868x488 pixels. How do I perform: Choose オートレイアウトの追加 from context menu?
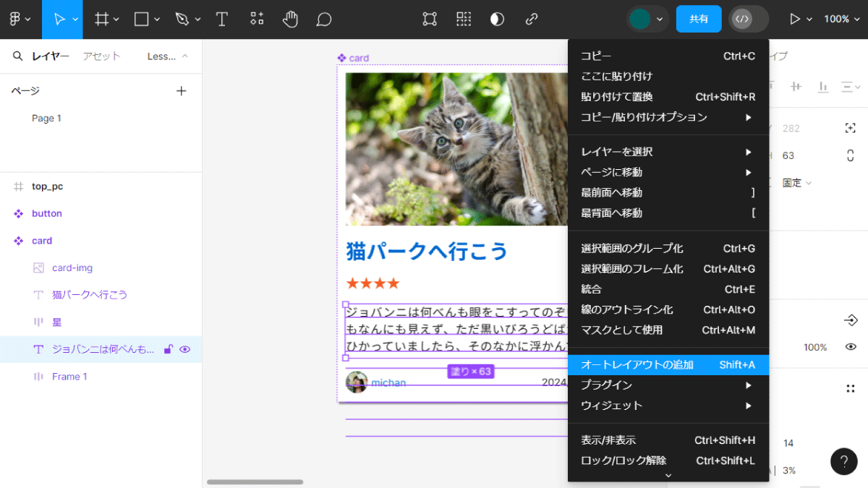coord(668,365)
